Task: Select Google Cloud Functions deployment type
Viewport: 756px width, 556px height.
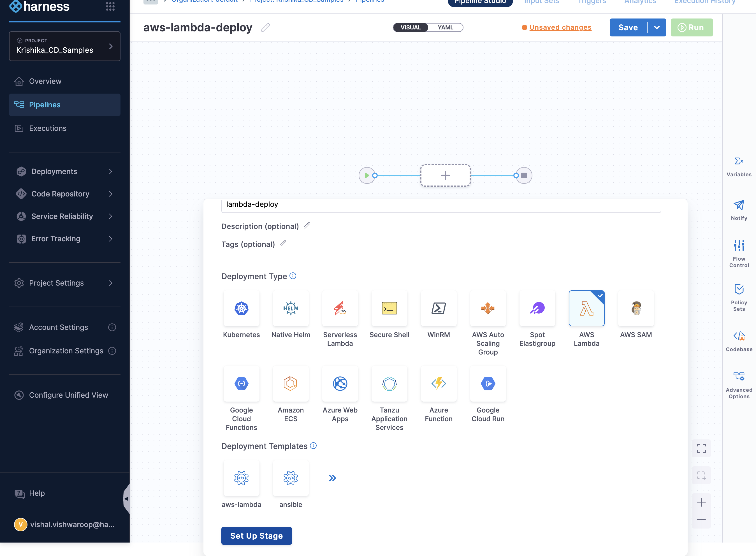Action: click(241, 383)
